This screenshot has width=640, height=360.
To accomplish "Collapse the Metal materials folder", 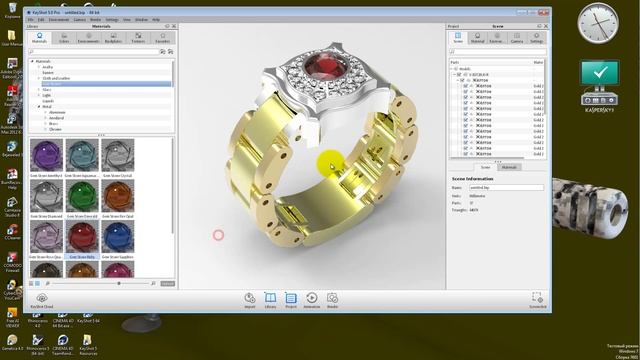I will (39, 107).
